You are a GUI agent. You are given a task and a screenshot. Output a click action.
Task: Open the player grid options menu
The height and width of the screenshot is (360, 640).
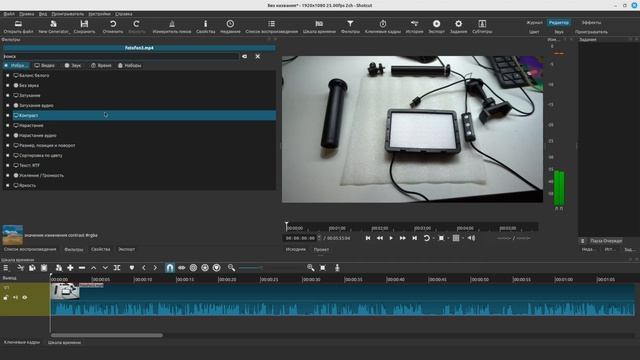(456, 238)
